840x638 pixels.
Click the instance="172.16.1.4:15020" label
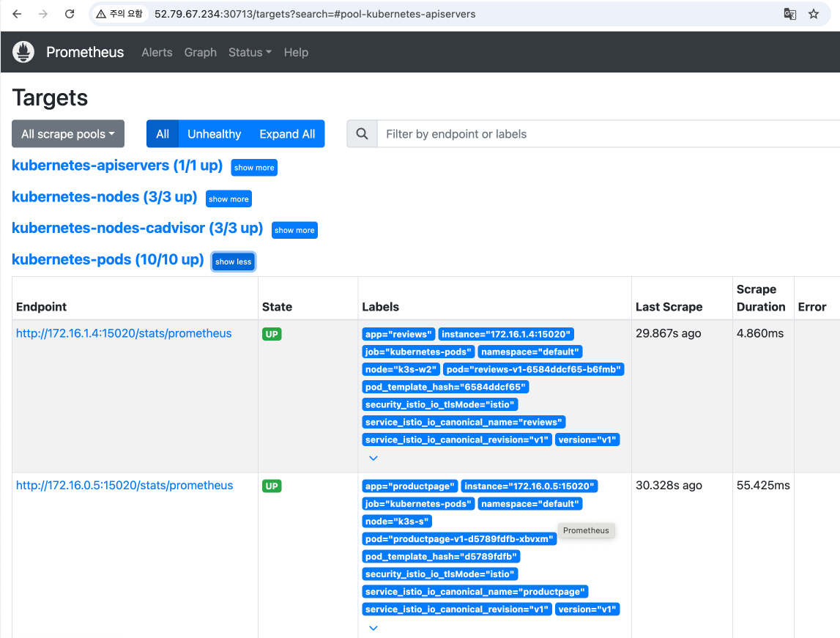coord(506,334)
